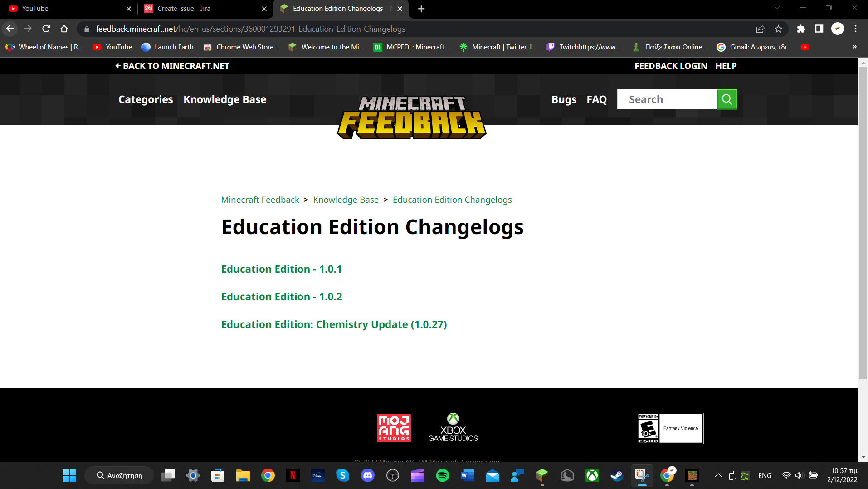Open the Settings gear in taskbar
This screenshot has height=489, width=868.
point(193,475)
